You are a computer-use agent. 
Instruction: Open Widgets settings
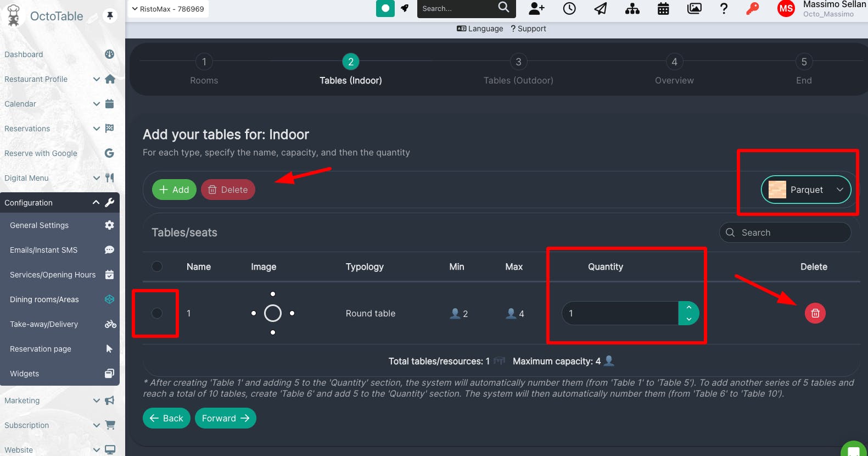coord(59,374)
